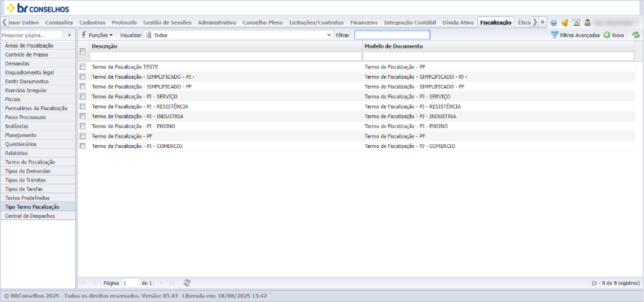Sort by Modelo de Documento column header
This screenshot has height=302, width=644.
click(393, 46)
